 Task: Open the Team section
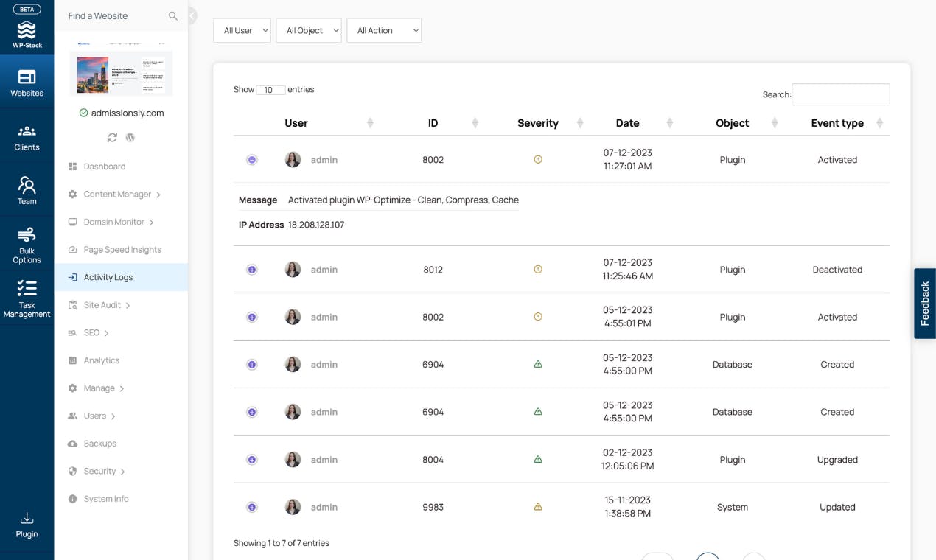pyautogui.click(x=27, y=191)
